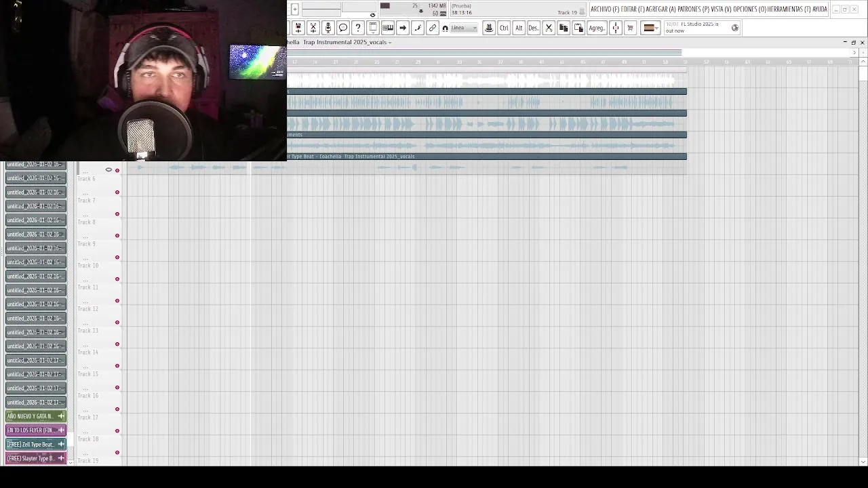868x488 pixels.
Task: Click the globe icon in news panel
Action: click(x=734, y=28)
